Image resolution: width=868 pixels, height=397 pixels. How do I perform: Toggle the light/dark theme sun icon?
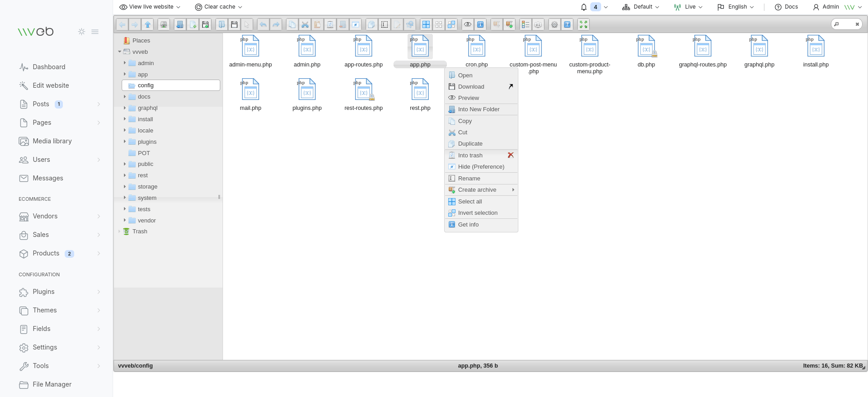click(81, 32)
